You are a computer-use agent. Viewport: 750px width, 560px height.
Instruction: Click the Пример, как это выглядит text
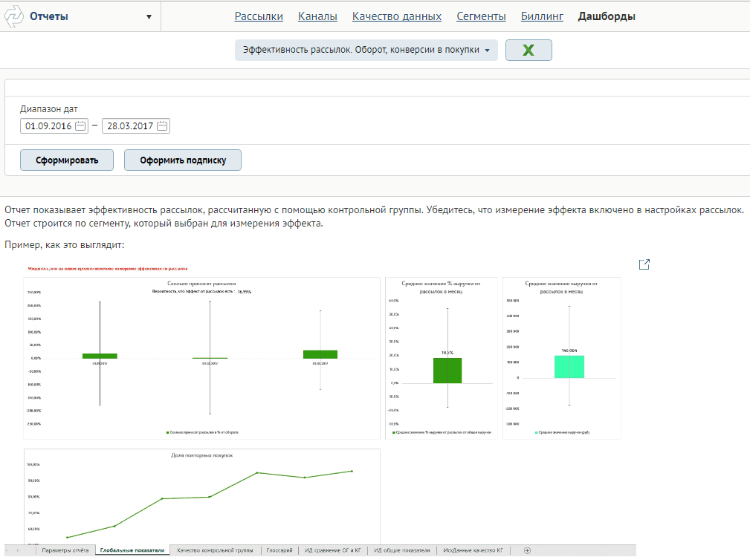click(65, 244)
